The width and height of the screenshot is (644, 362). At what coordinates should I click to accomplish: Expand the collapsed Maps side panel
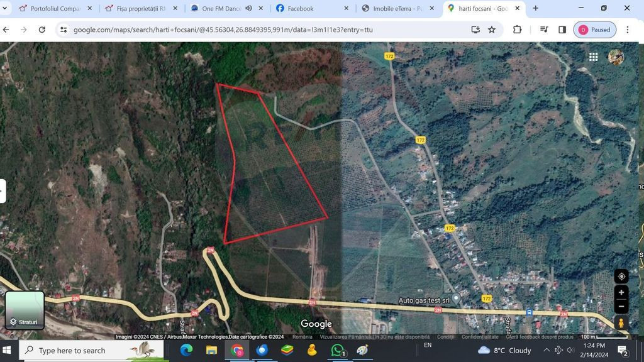point(3,191)
